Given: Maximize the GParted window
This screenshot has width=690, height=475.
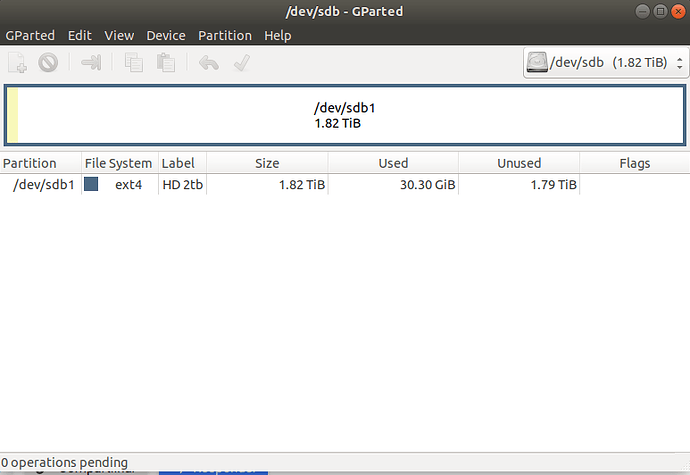Looking at the screenshot, I should click(x=660, y=11).
